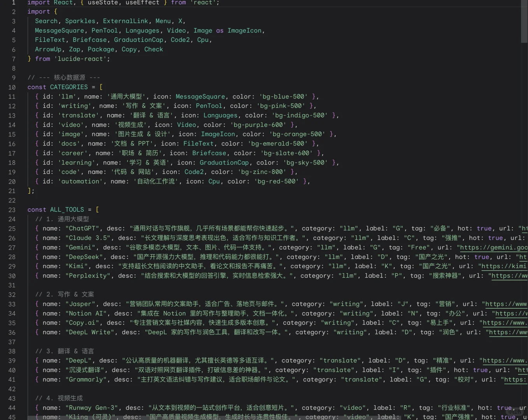Open the Jasper URL link
Screen dimensions: 528x420
pos(506,304)
